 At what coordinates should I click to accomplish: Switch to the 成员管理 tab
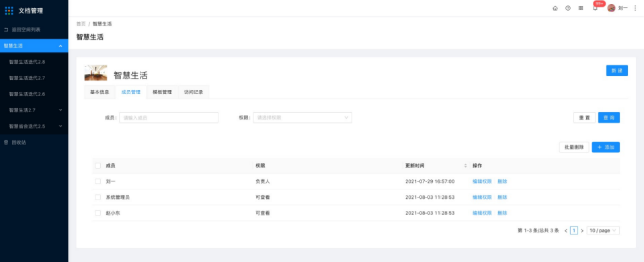click(131, 92)
